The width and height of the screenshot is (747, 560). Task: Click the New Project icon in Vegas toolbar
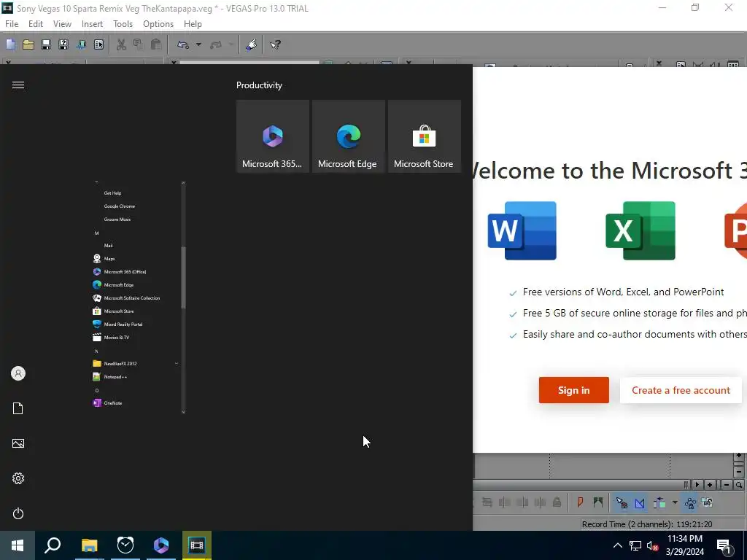click(x=10, y=44)
